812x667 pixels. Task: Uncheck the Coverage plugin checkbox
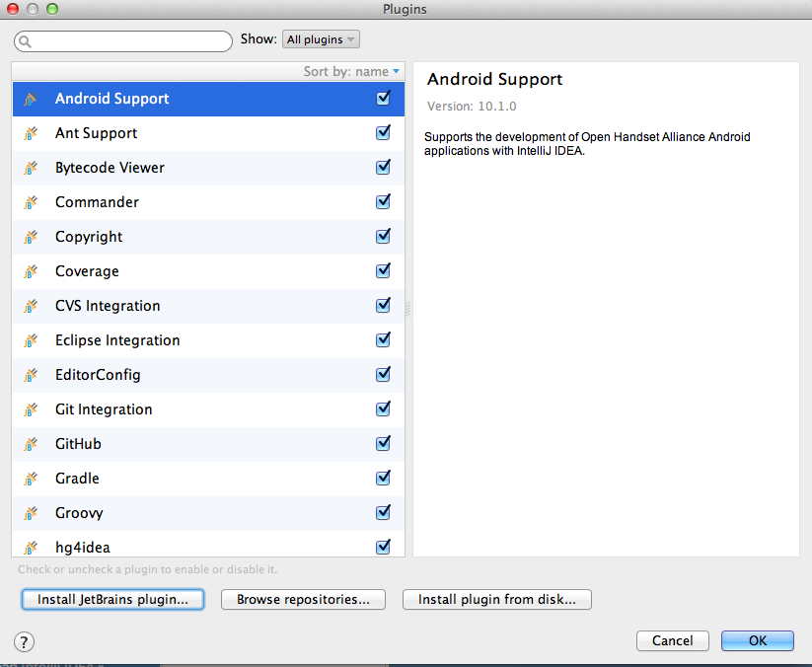[383, 271]
